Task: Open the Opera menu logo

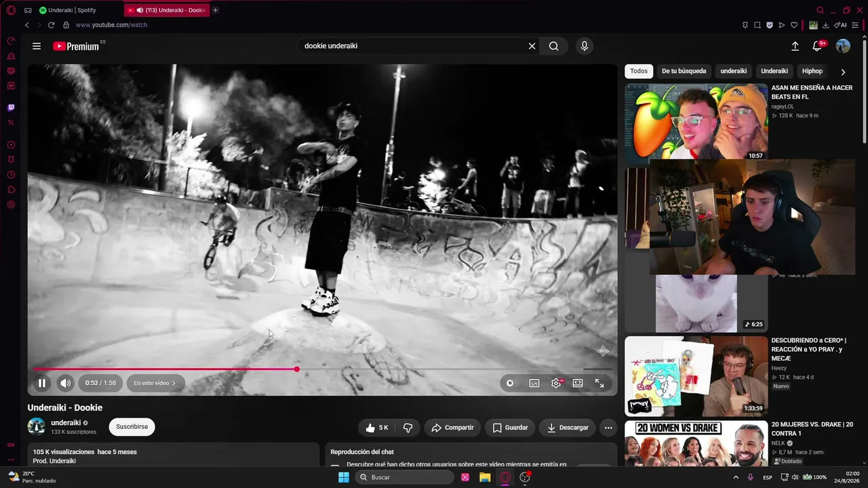Action: point(11,10)
